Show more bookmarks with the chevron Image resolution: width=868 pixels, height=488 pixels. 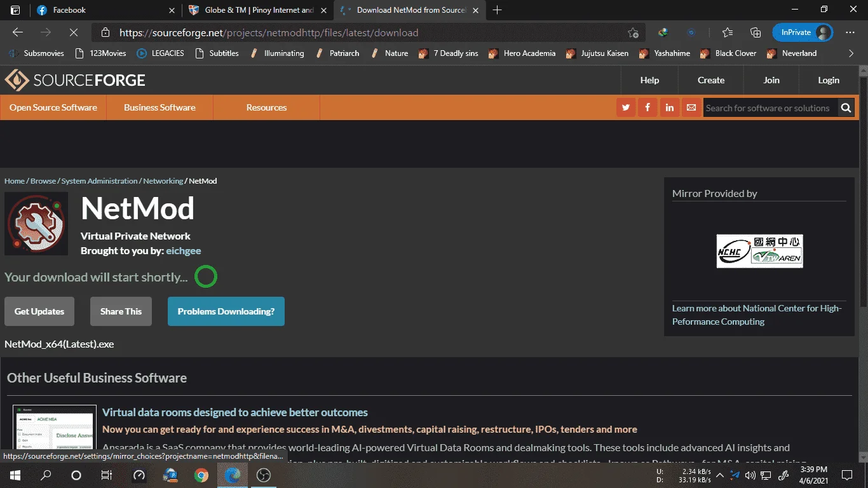[851, 53]
